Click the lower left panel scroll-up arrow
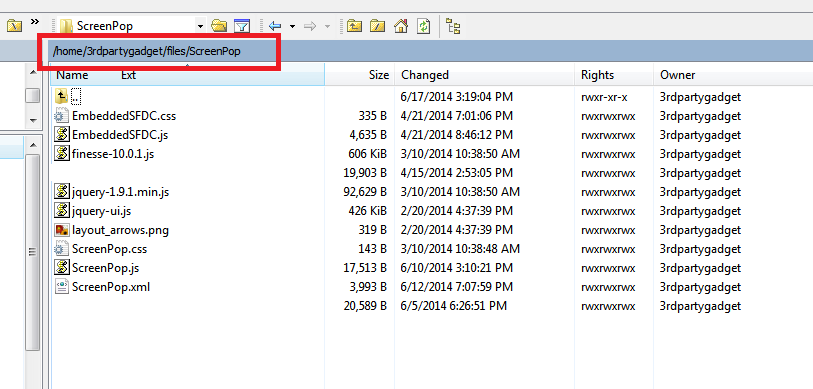 tap(33, 144)
